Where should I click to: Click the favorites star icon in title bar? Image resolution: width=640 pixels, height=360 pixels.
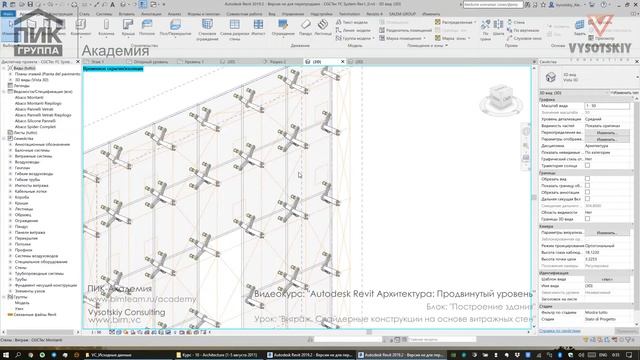pos(543,4)
